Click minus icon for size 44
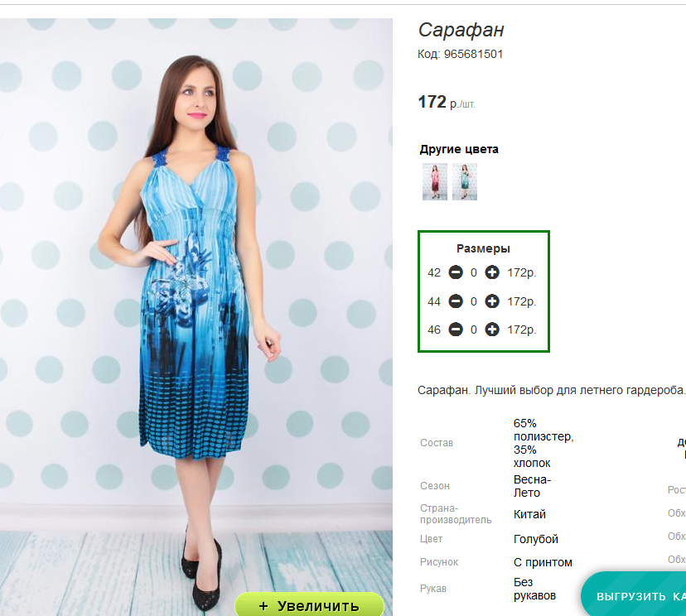The image size is (686, 616). coord(456,301)
